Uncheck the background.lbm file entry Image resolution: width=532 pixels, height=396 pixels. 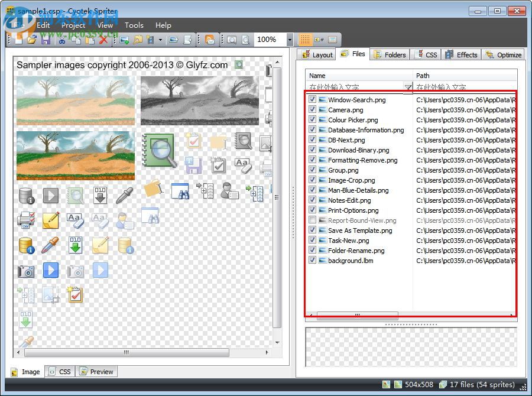(313, 261)
